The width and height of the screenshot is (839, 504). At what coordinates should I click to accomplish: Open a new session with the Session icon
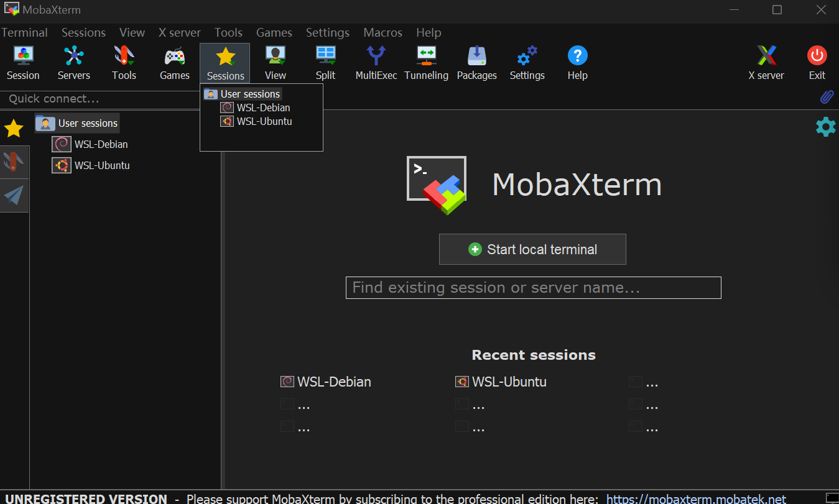[x=23, y=62]
